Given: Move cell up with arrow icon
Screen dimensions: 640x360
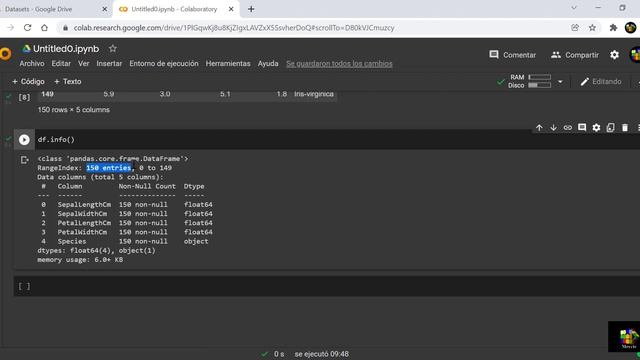Looking at the screenshot, I should click(539, 128).
